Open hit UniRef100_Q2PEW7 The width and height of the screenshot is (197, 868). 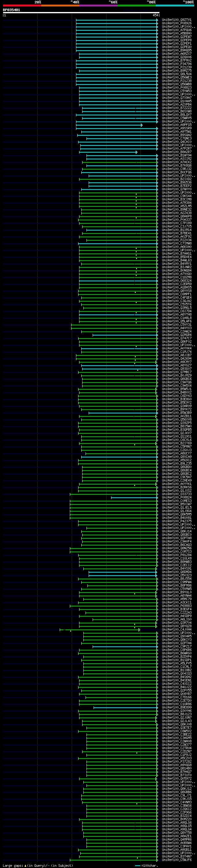tap(176, 37)
